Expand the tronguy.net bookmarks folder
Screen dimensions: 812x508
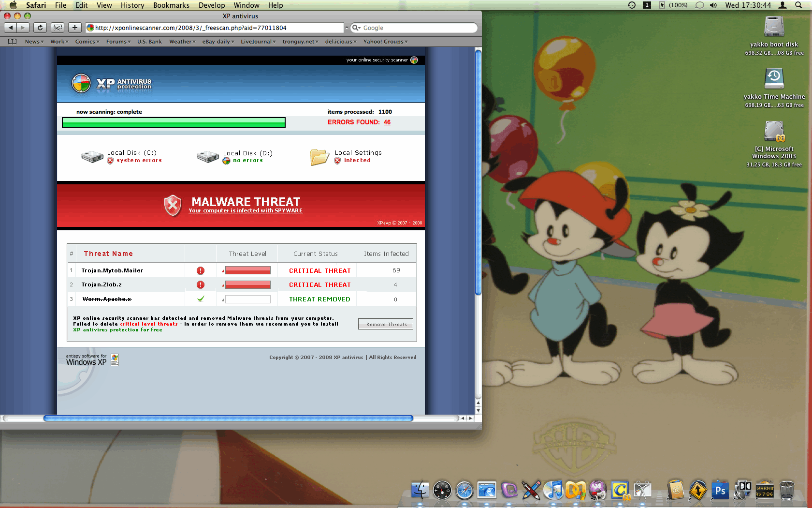(301, 42)
